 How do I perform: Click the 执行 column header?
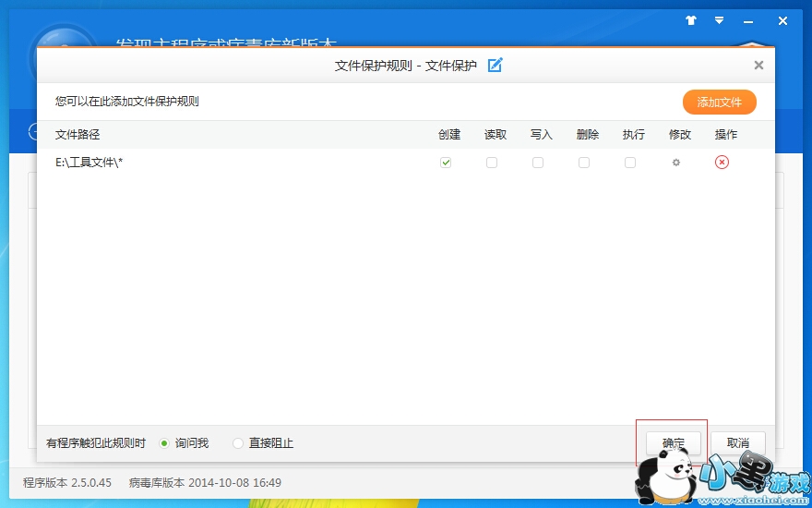[x=633, y=135]
